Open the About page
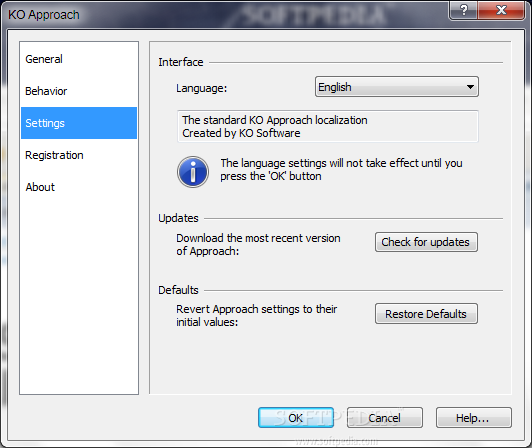 point(79,187)
